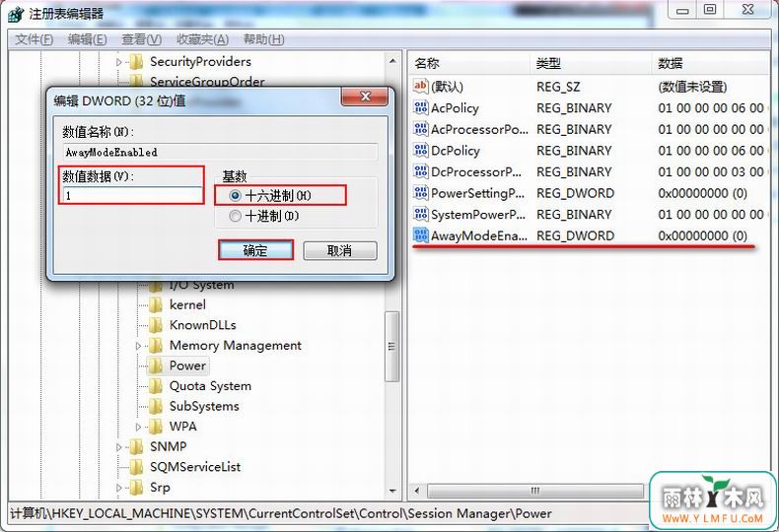Click the 数据 column header

click(709, 63)
